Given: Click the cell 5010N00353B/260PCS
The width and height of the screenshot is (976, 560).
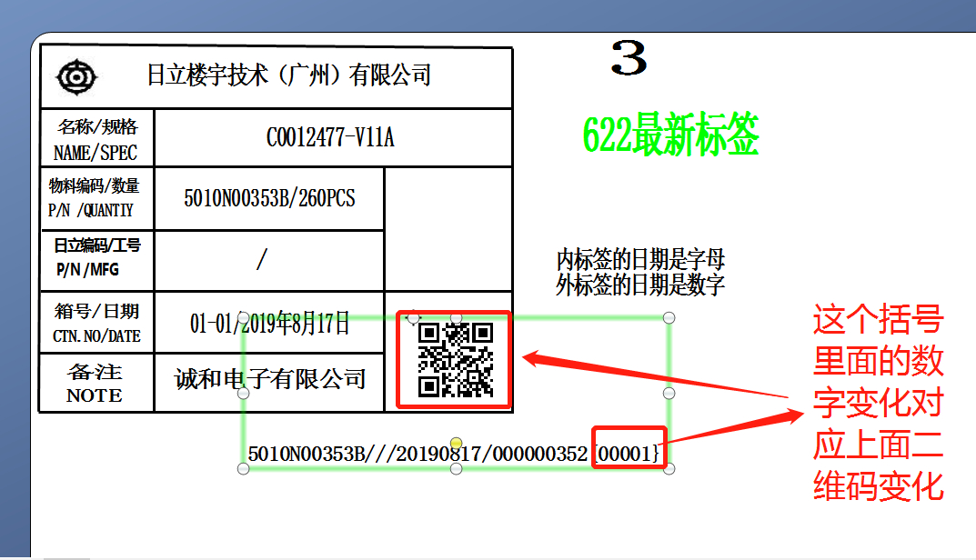Looking at the screenshot, I should (x=269, y=198).
